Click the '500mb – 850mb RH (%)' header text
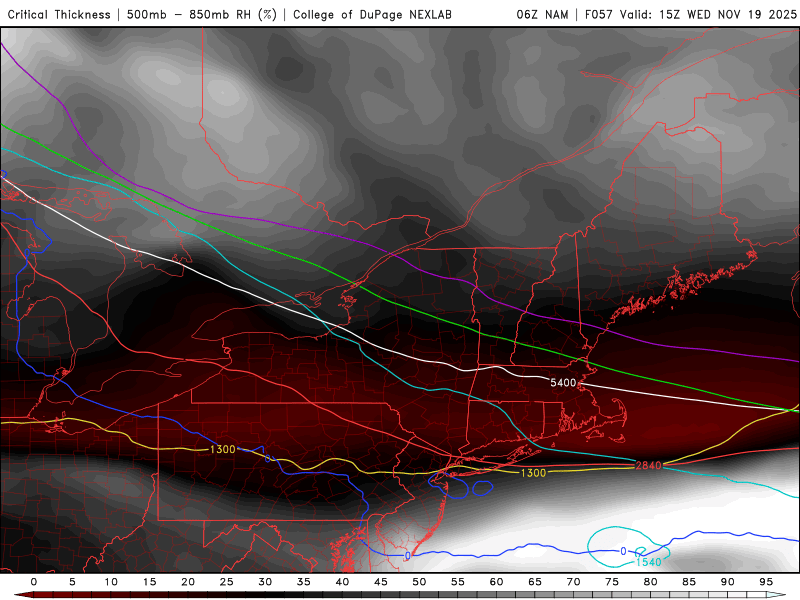 202,14
